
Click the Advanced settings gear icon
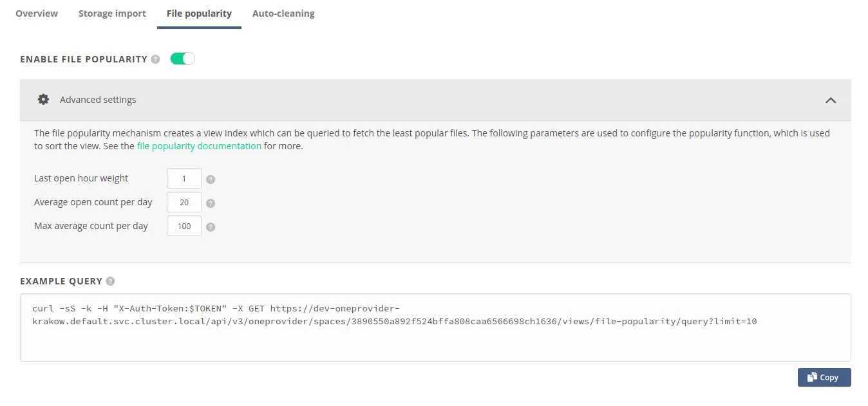click(x=43, y=100)
